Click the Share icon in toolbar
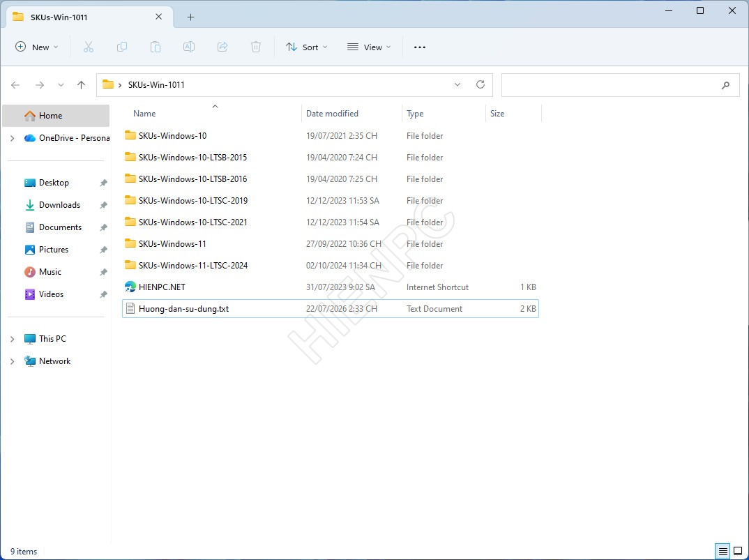 click(x=222, y=47)
